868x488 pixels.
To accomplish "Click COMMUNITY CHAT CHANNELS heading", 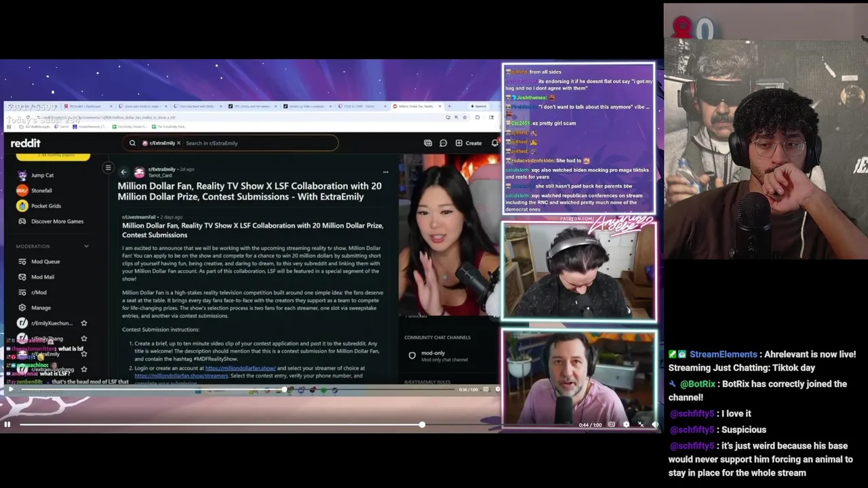I will coord(437,338).
